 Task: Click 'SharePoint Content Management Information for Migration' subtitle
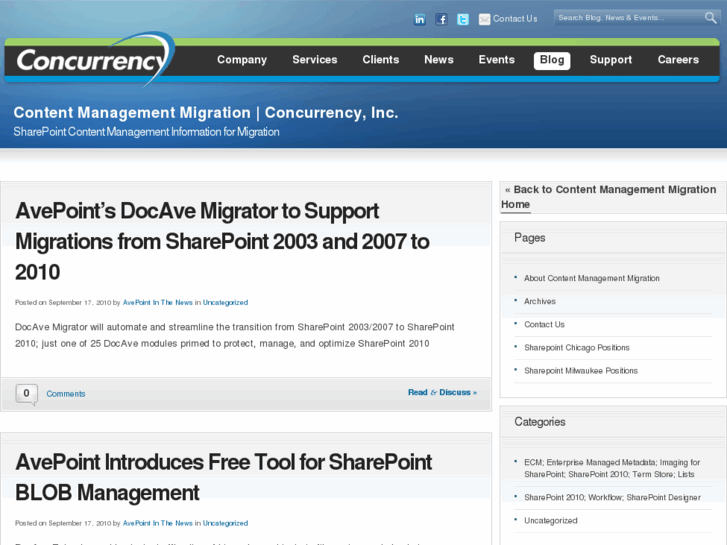coord(147,132)
